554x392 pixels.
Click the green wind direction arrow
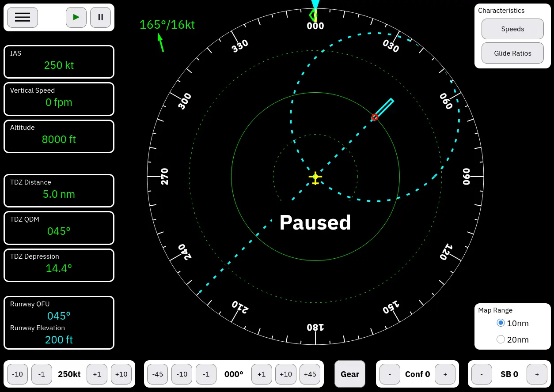tap(161, 42)
